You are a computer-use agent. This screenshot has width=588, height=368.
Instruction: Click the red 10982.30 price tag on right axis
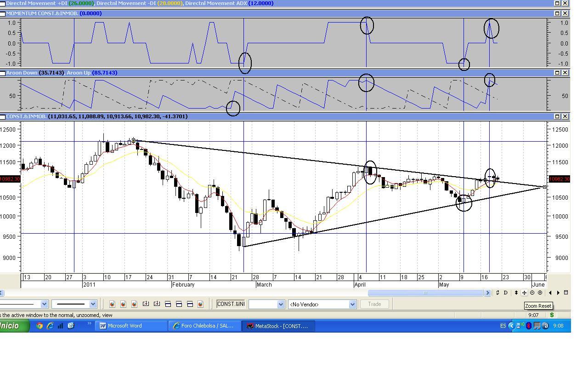pos(560,179)
